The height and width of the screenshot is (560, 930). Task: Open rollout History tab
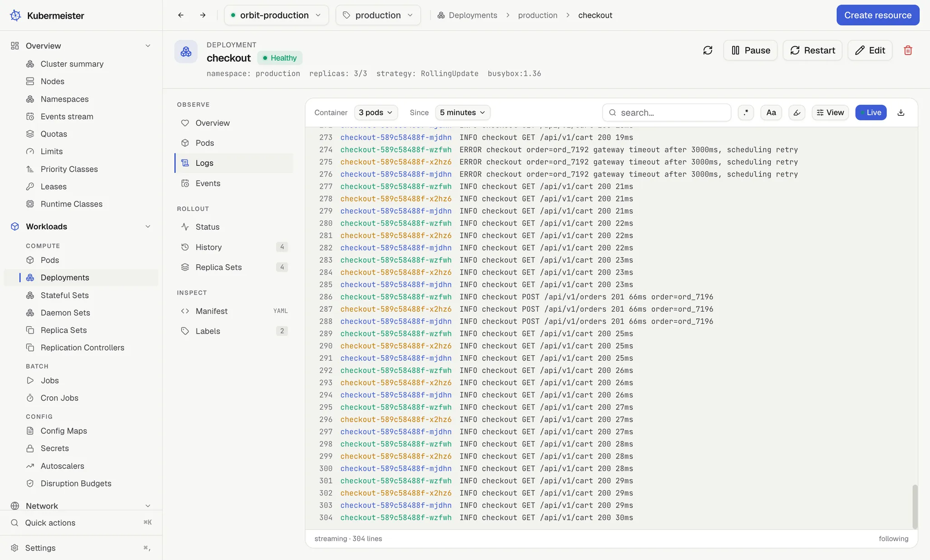[x=234, y=247]
